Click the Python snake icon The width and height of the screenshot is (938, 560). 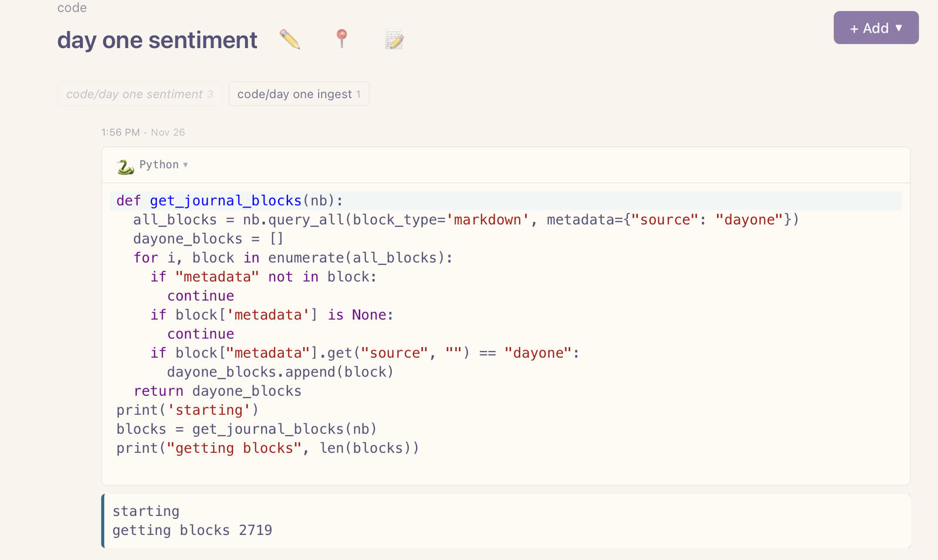point(125,166)
